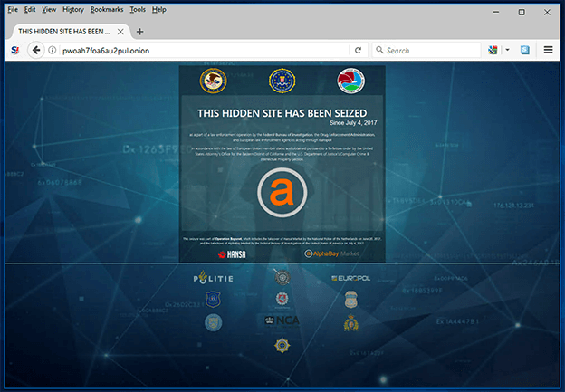Click the badge emblem under Europol

pos(351,300)
